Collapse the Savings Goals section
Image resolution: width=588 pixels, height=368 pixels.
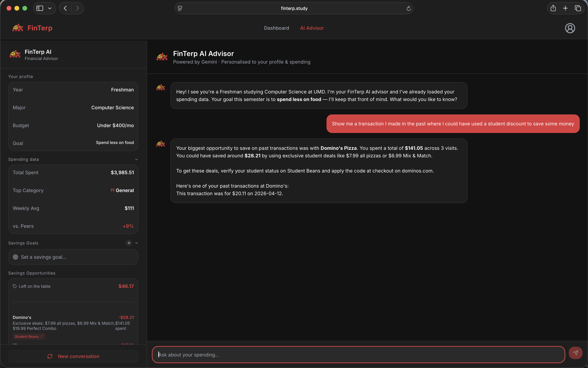[136, 243]
